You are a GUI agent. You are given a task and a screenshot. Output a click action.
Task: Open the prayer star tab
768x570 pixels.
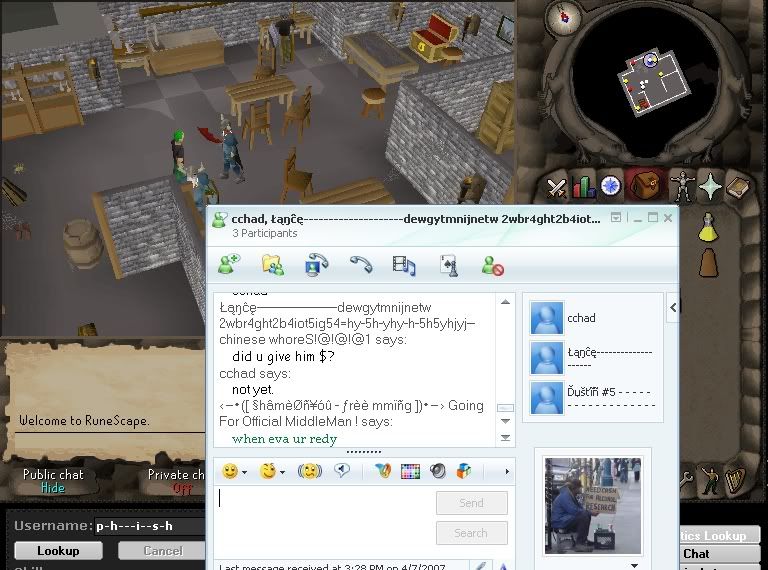pos(710,187)
